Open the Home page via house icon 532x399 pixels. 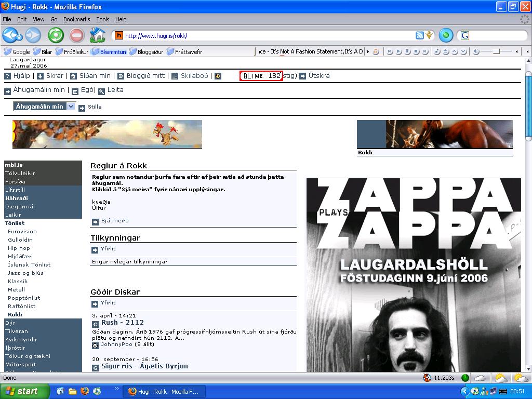click(x=97, y=35)
